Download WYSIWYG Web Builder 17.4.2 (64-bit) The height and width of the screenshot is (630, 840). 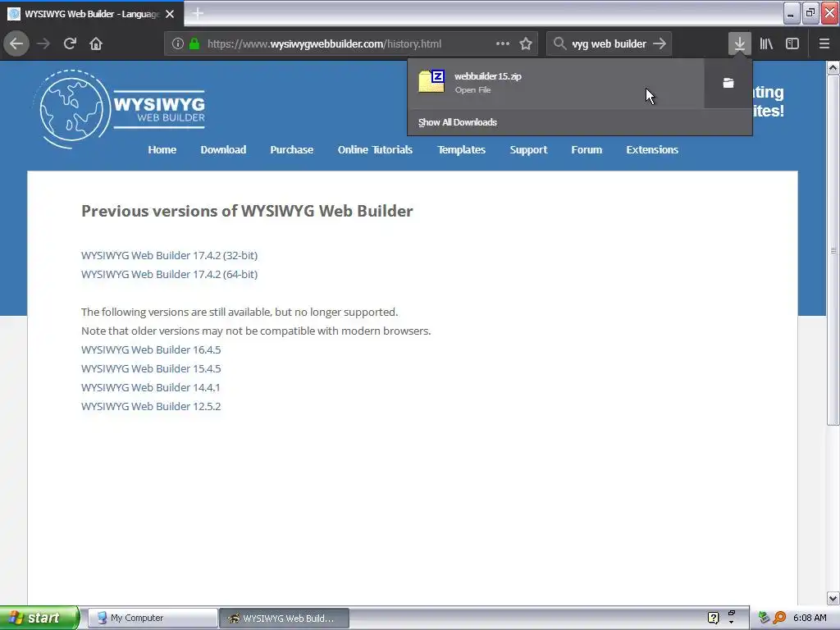point(169,274)
